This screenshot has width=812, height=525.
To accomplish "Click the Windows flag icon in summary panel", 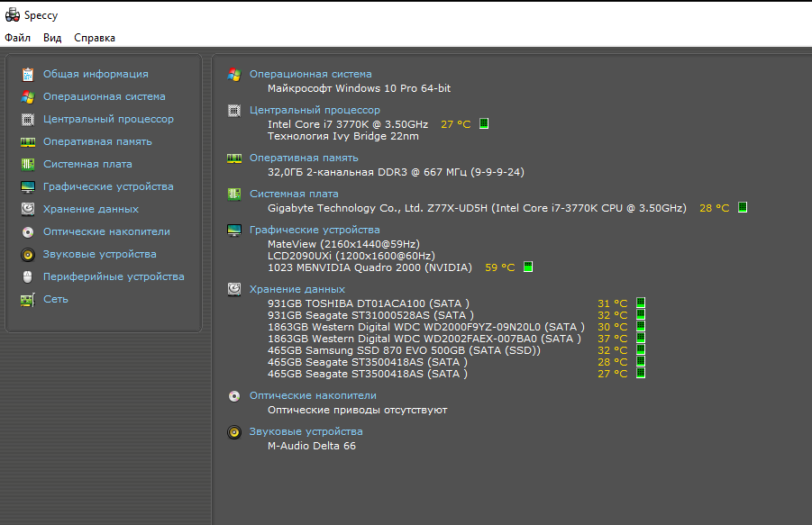I will [x=234, y=75].
